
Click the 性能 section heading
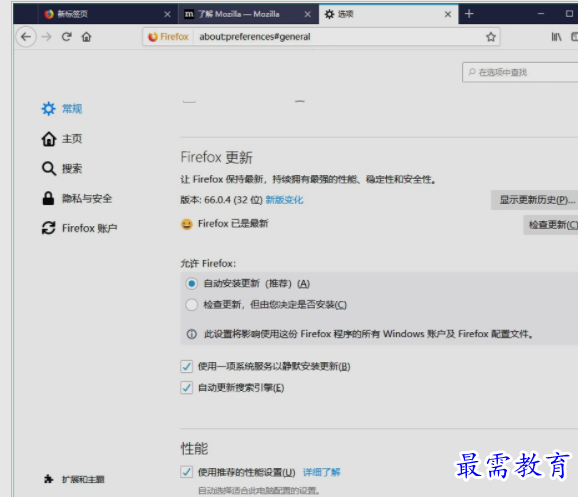(194, 448)
